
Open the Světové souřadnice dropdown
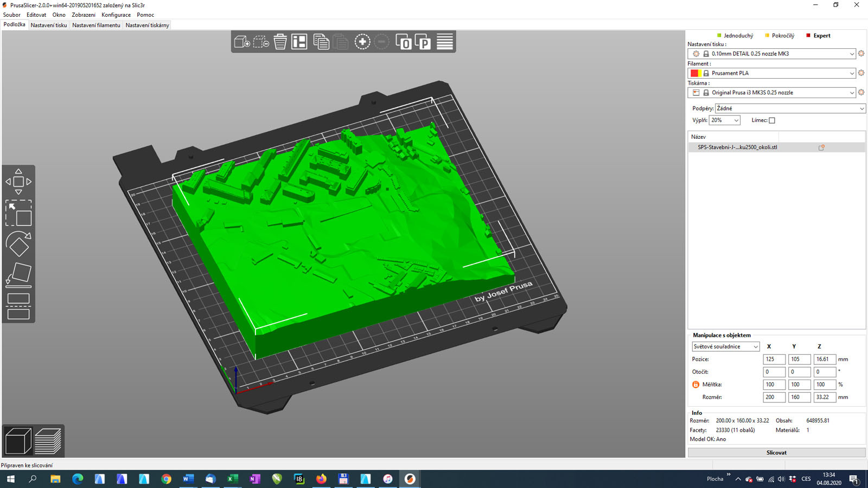coord(725,346)
